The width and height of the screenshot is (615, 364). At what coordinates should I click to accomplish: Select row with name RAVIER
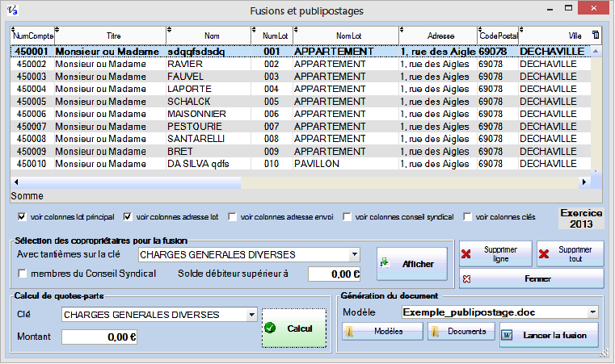[x=301, y=64]
